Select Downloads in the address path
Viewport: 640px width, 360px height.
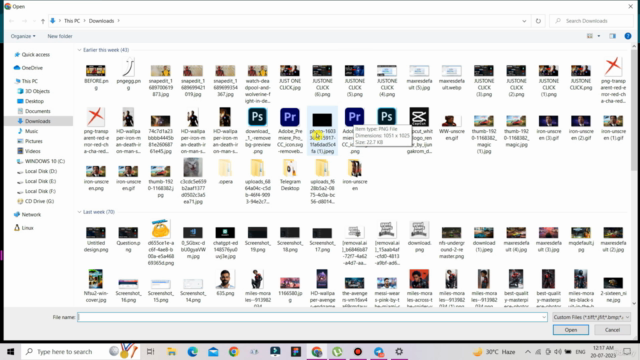coord(101,21)
